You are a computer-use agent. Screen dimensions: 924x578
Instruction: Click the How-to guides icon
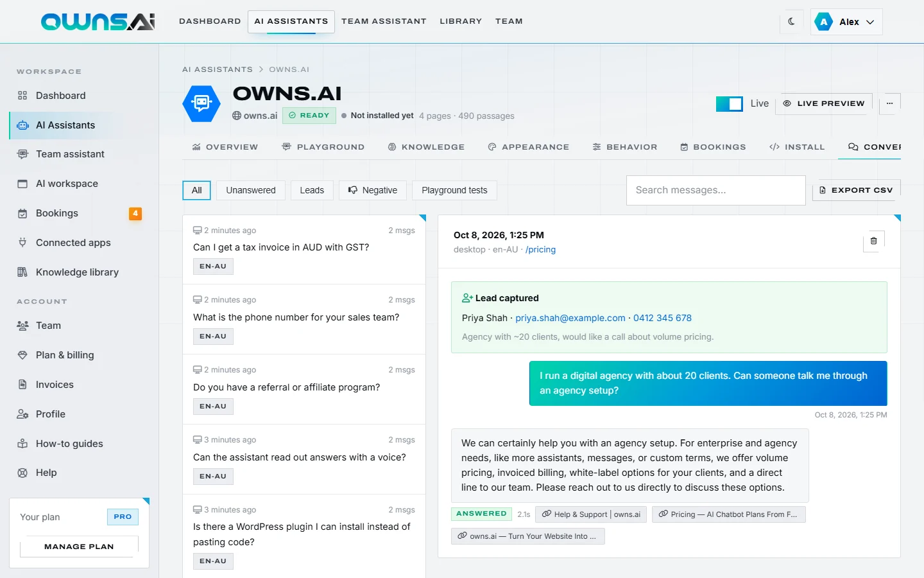click(22, 444)
